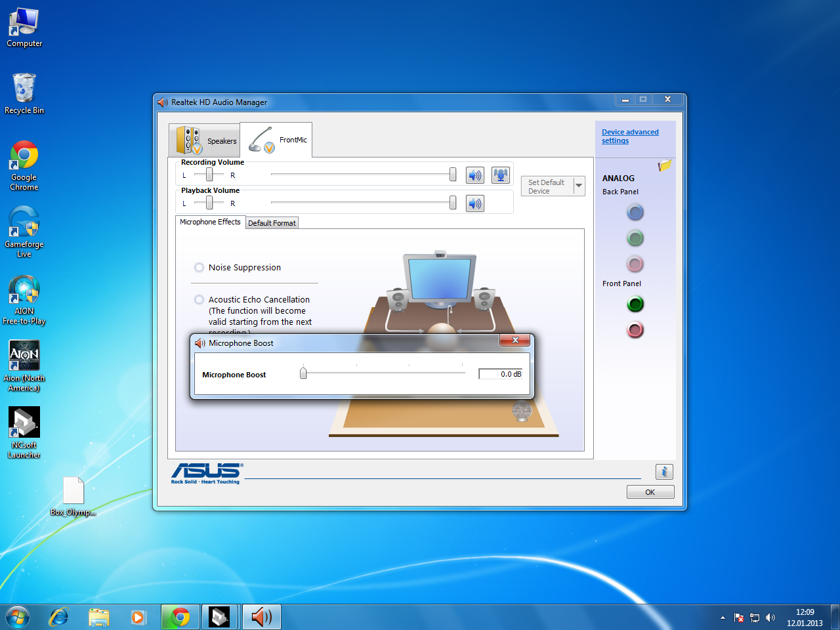This screenshot has width=840, height=630.
Task: Open the Aion (North America) desktop shortcut
Action: pyautogui.click(x=24, y=366)
